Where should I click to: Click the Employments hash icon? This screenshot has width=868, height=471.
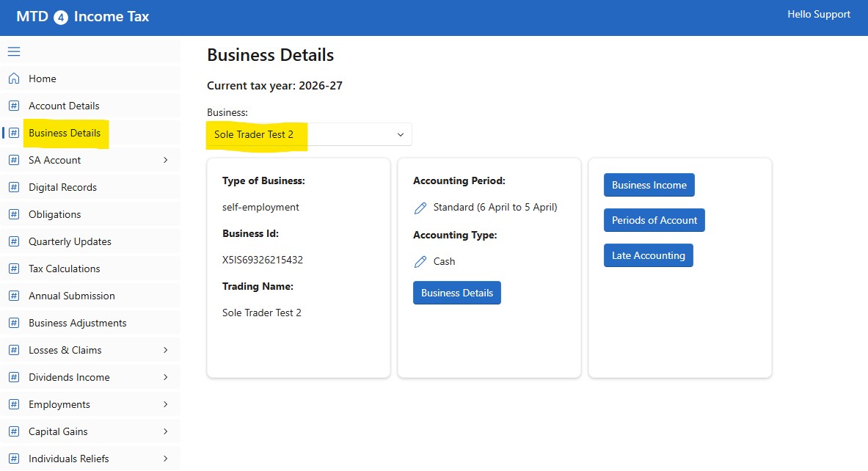14,404
